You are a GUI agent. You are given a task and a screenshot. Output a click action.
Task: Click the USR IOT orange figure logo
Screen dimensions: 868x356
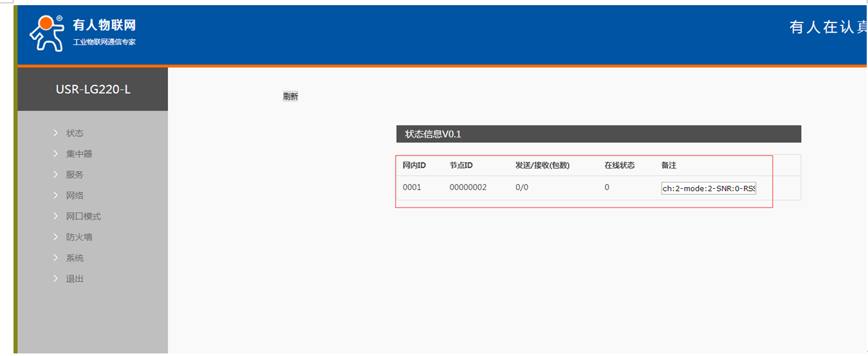click(x=46, y=33)
